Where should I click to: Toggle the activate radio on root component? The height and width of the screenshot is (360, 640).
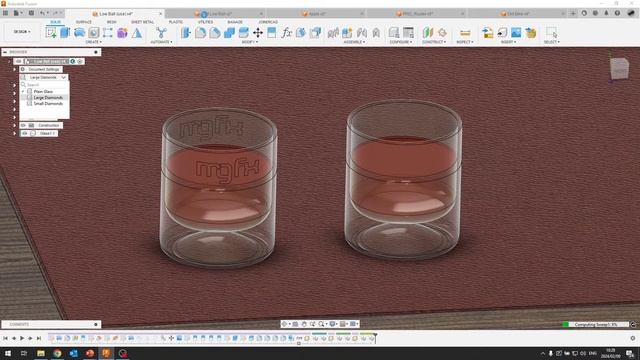point(80,61)
